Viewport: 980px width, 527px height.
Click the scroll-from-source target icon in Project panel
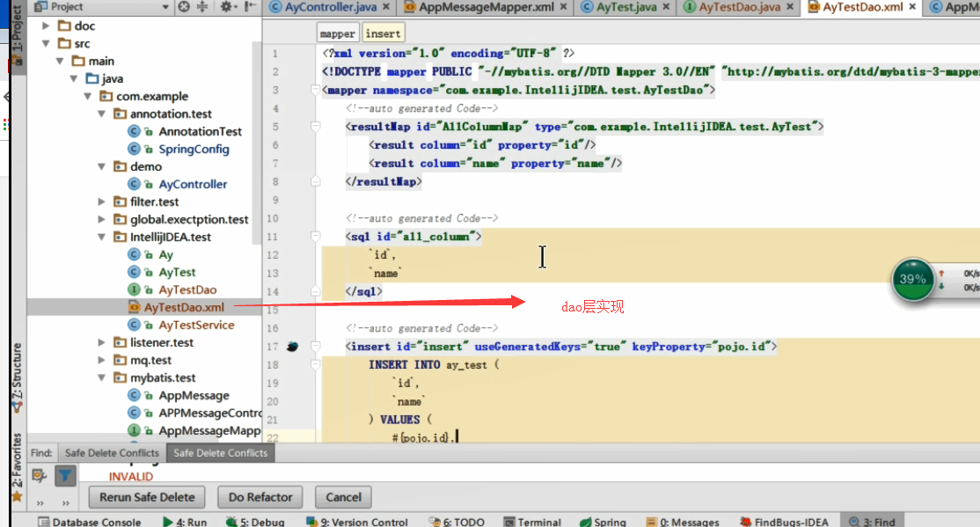pos(184,6)
